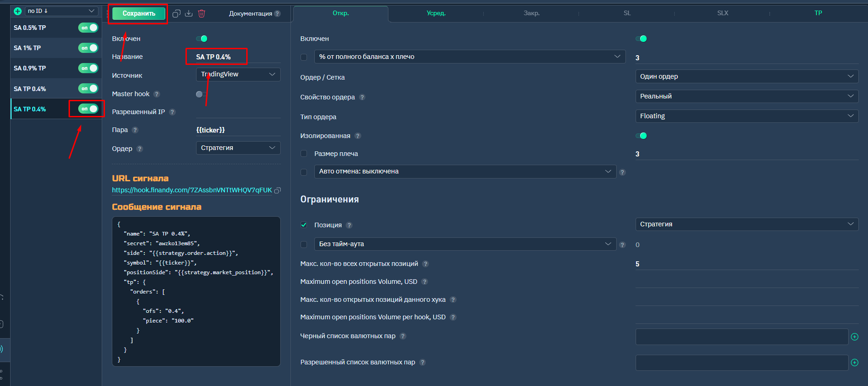The width and height of the screenshot is (868, 386).
Task: Open the Реальный order property dropdown
Action: pos(746,96)
